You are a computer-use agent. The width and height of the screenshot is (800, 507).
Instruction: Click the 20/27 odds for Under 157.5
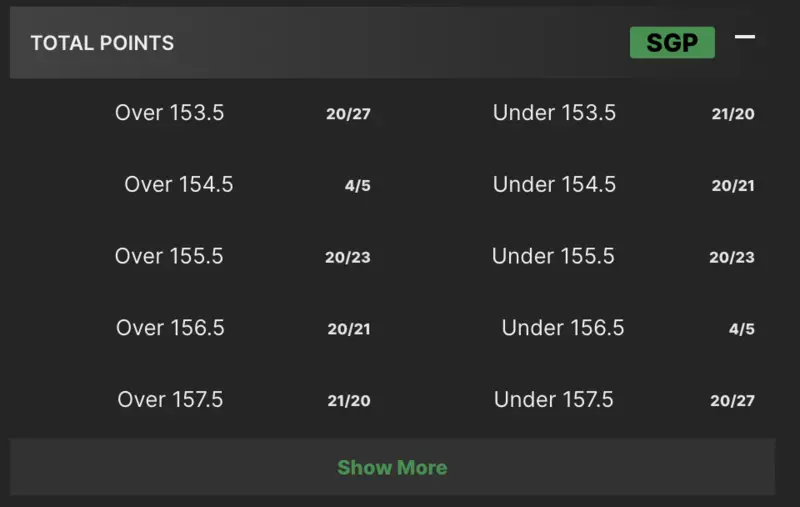pos(732,401)
